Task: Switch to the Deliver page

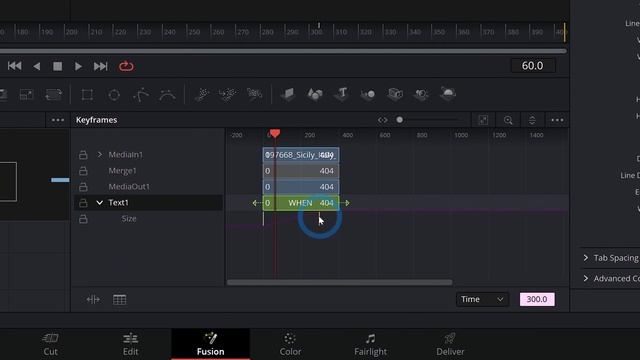Action: tap(450, 344)
